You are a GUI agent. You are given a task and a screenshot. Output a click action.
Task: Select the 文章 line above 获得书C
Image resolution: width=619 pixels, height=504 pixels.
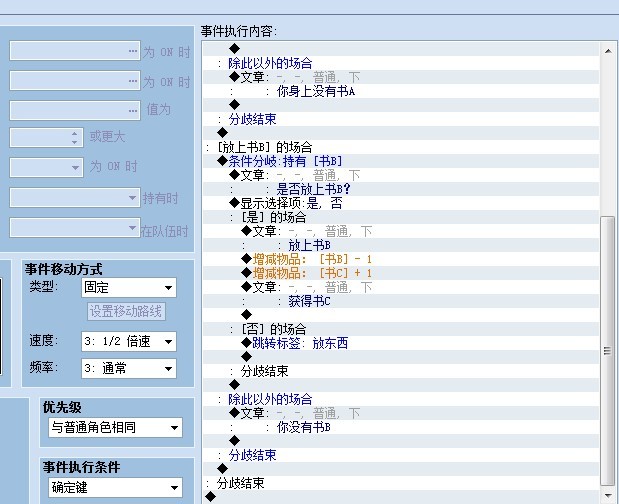tap(401, 287)
